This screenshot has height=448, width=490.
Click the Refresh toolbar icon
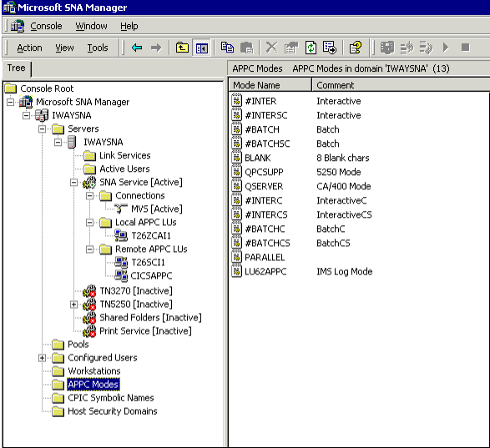(x=311, y=48)
